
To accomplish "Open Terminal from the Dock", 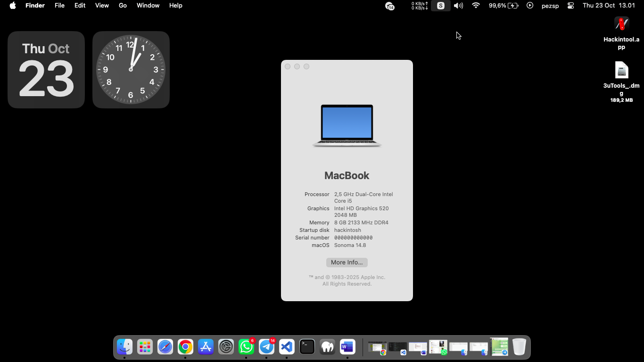I will pyautogui.click(x=307, y=347).
